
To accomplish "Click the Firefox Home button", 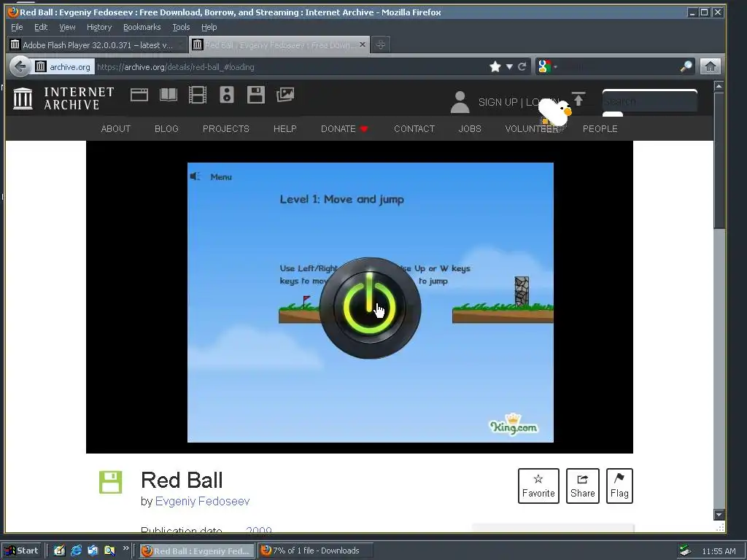I will click(x=711, y=66).
